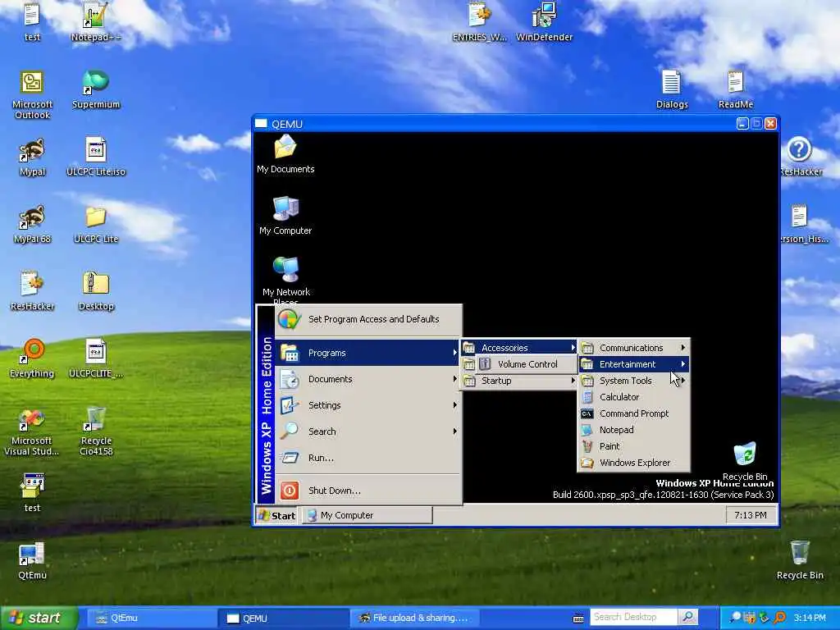
Task: Click the host green start button
Action: tap(39, 618)
